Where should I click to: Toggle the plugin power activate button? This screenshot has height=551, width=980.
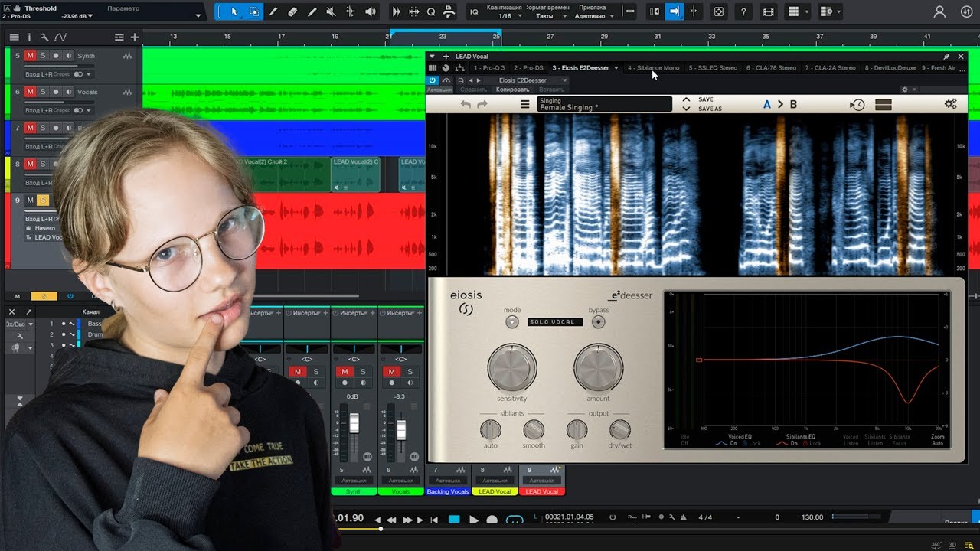[x=433, y=80]
